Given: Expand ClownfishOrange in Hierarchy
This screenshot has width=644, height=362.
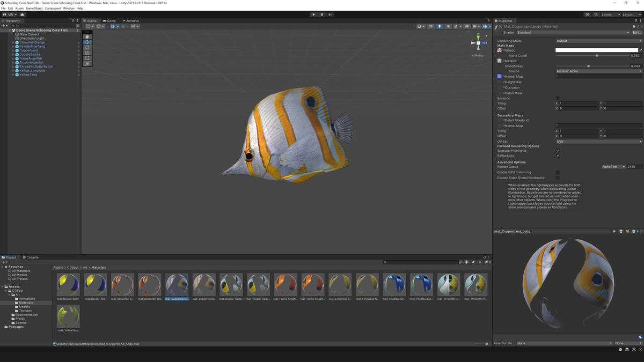Looking at the screenshot, I should [13, 42].
